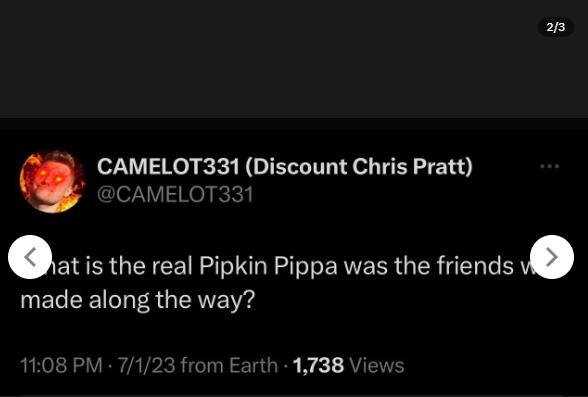
Task: Advance to the next image with right arrow
Action: point(552,257)
